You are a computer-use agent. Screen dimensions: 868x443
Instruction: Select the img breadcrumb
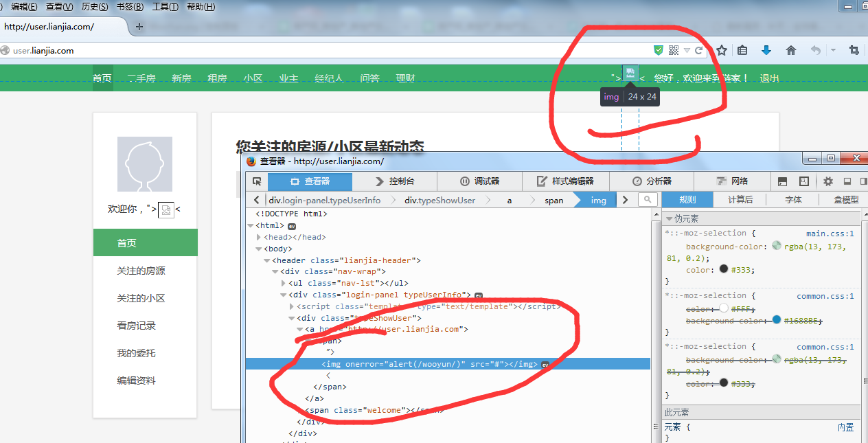[598, 200]
